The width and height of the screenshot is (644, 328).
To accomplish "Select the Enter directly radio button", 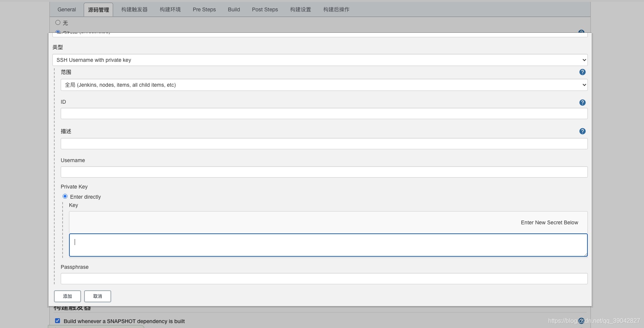I will tap(65, 196).
